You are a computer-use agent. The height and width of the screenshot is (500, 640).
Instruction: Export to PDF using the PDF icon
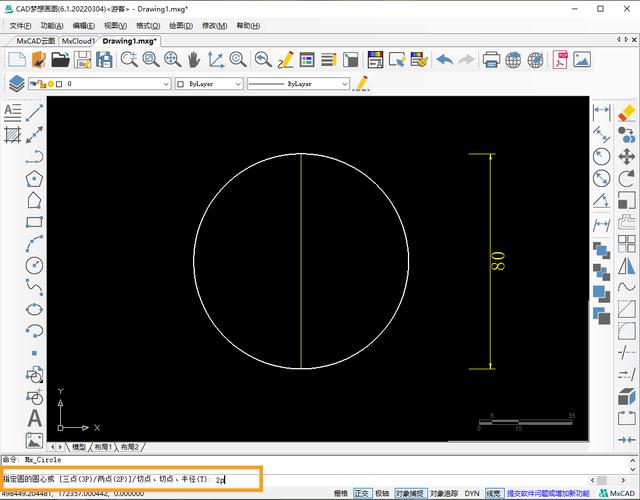click(560, 60)
